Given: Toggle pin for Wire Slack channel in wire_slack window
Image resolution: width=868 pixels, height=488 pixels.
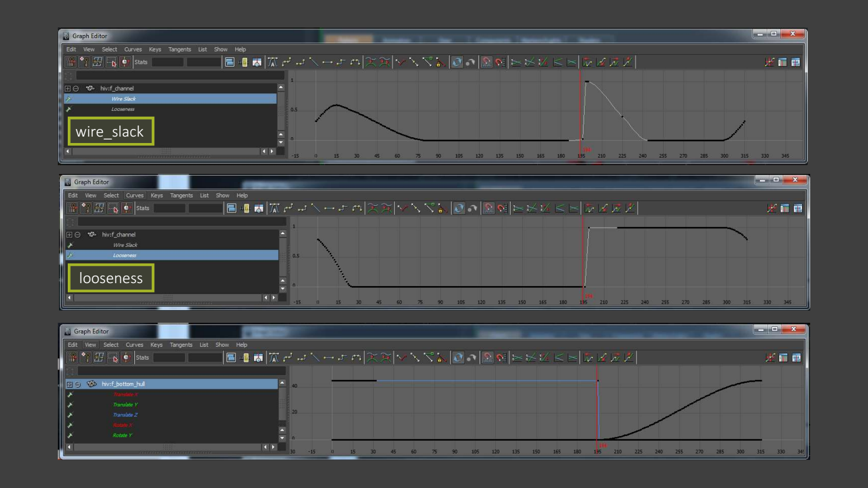Looking at the screenshot, I should click(x=69, y=99).
